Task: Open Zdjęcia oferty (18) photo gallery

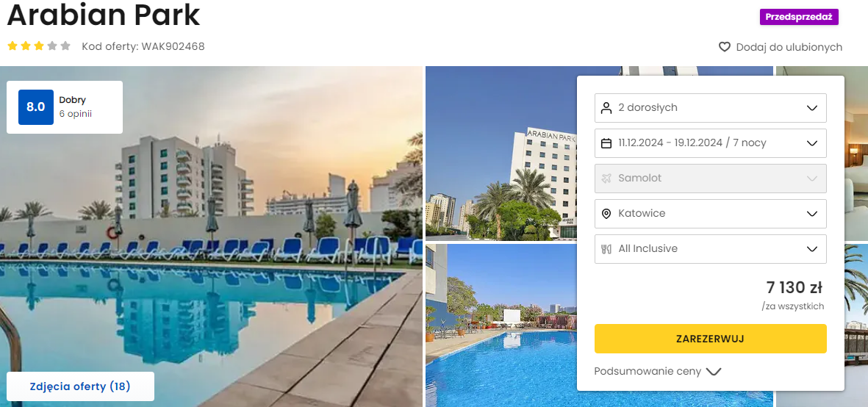Action: tap(80, 386)
